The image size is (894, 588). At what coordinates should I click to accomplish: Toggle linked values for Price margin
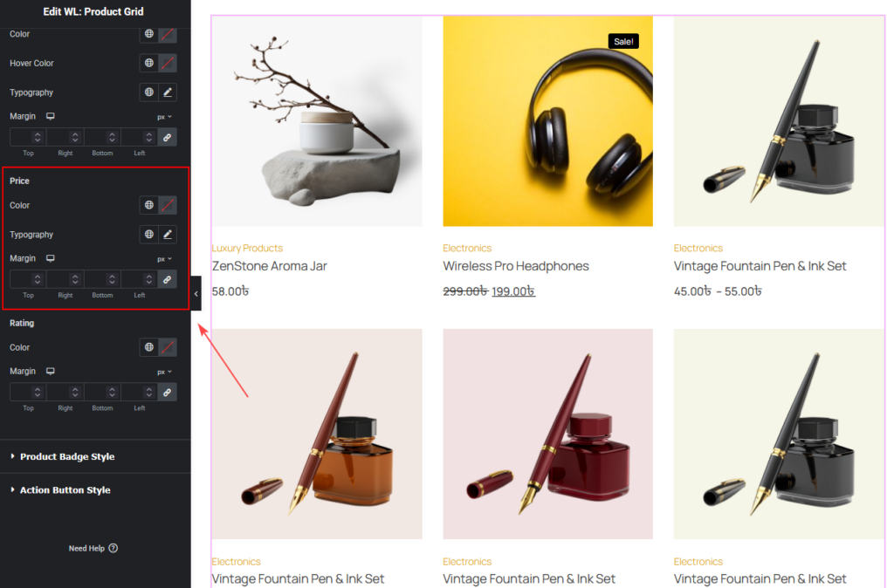coord(167,280)
